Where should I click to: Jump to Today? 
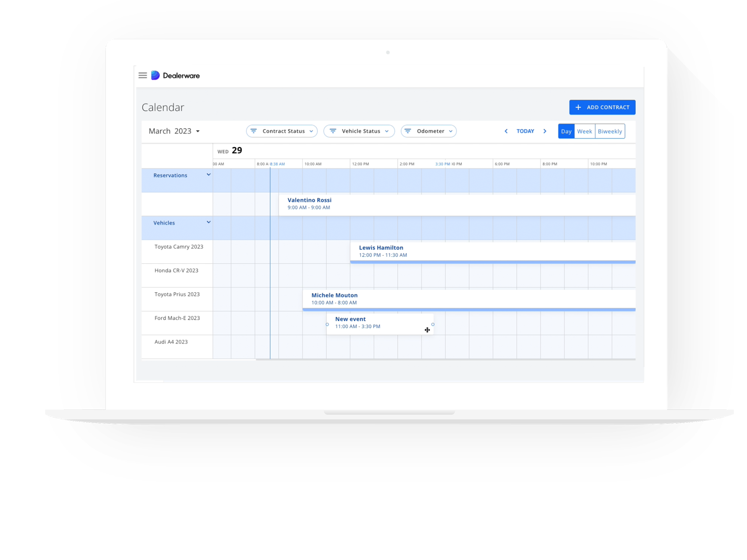pyautogui.click(x=525, y=131)
